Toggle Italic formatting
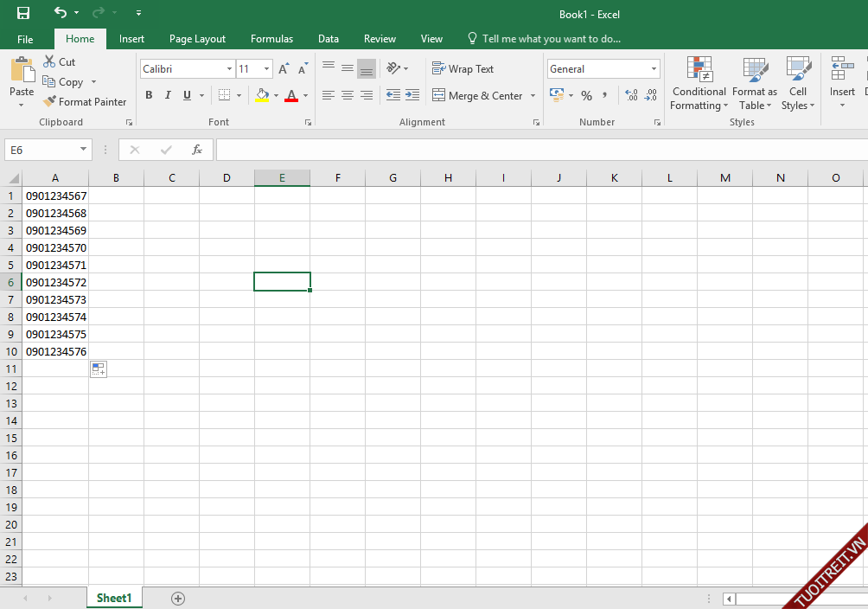Screen dimensions: 868x609 (x=168, y=95)
